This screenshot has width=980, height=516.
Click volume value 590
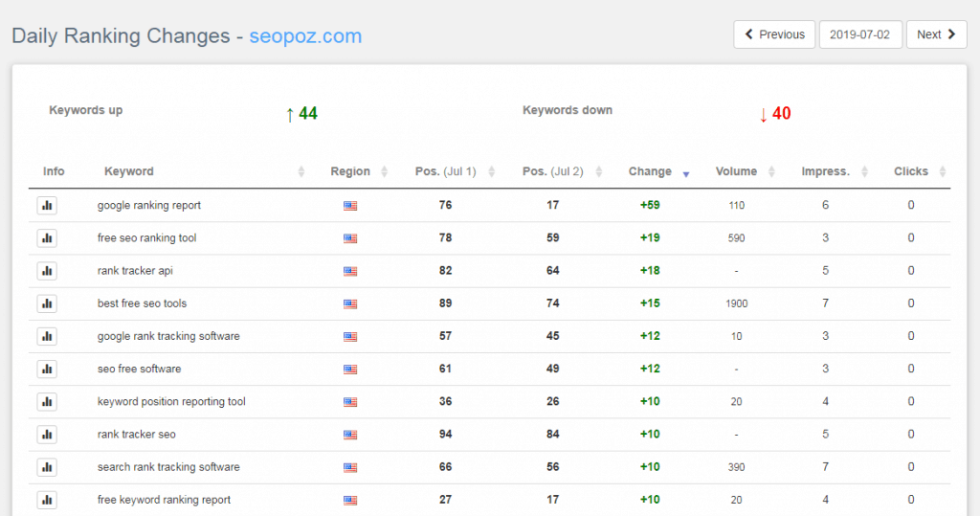(x=737, y=238)
